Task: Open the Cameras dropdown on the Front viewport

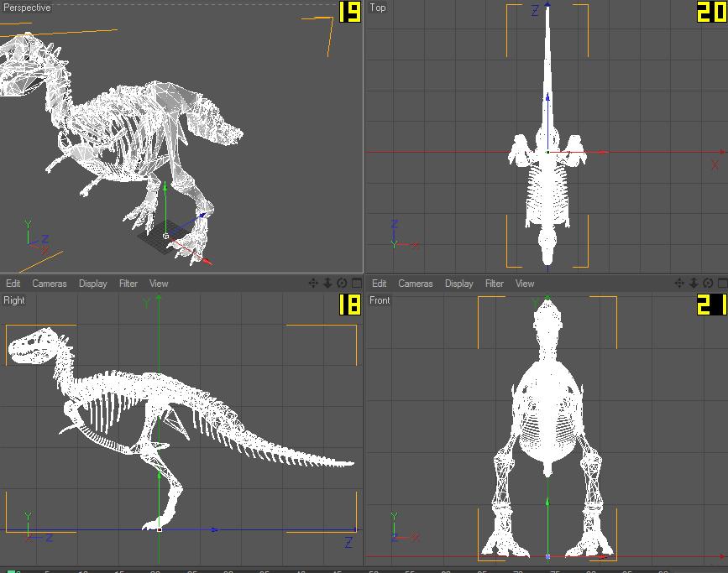Action: (415, 284)
